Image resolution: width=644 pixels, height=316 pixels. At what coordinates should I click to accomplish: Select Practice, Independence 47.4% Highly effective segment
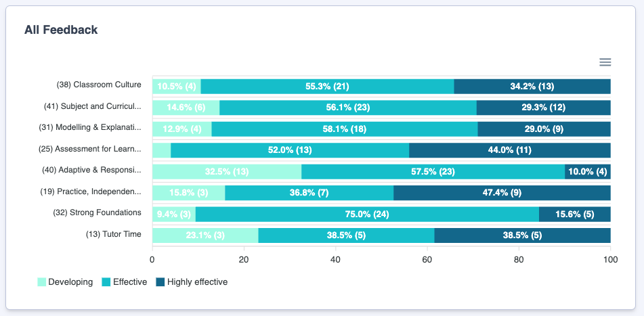(x=502, y=193)
